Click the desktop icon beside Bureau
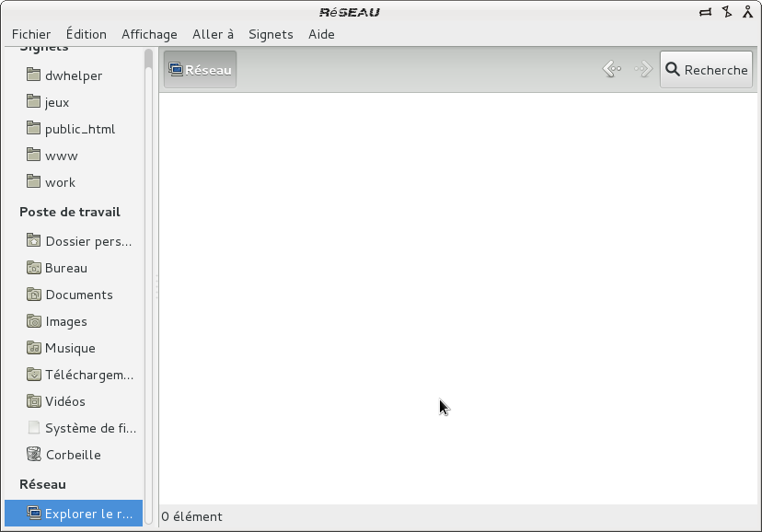 (x=33, y=267)
